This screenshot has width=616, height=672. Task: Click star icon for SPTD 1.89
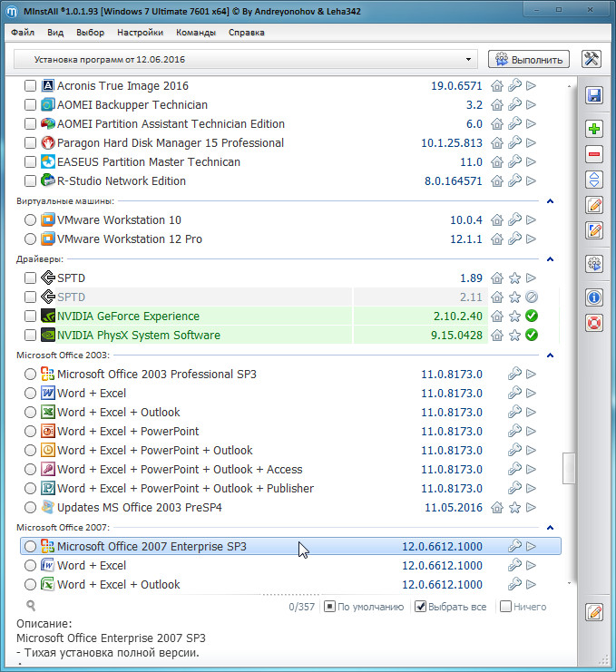(x=514, y=278)
